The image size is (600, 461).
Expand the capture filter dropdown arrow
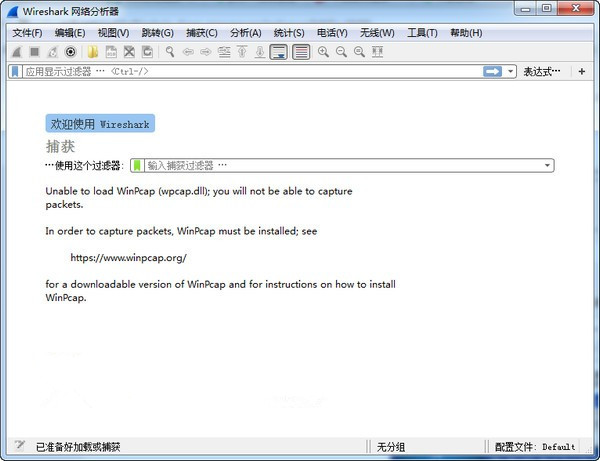(547, 165)
